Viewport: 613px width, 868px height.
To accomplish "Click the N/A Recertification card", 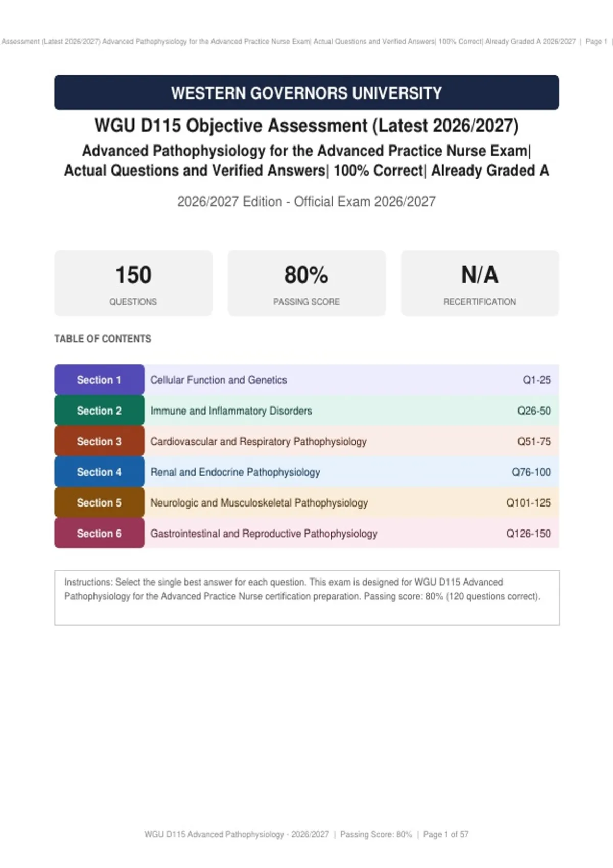I will 480,283.
